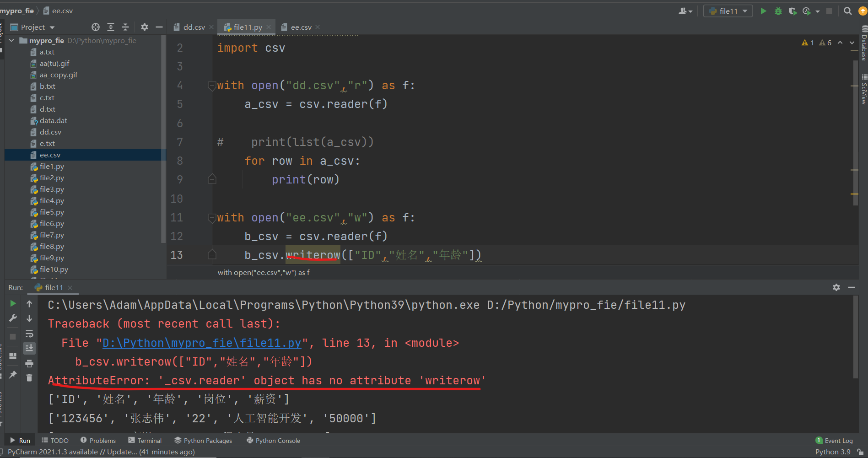Fold the with open ee.csv block
868x458 pixels.
tap(212, 218)
